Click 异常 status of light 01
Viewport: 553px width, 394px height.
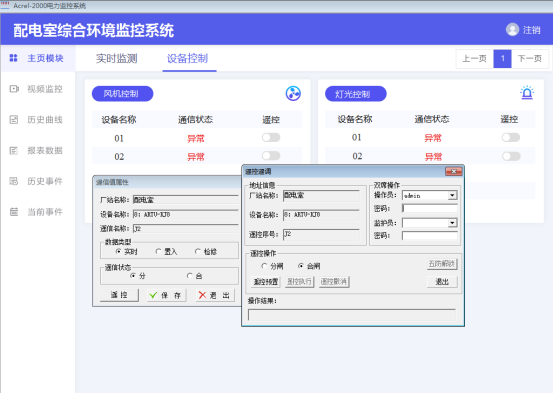click(x=433, y=138)
